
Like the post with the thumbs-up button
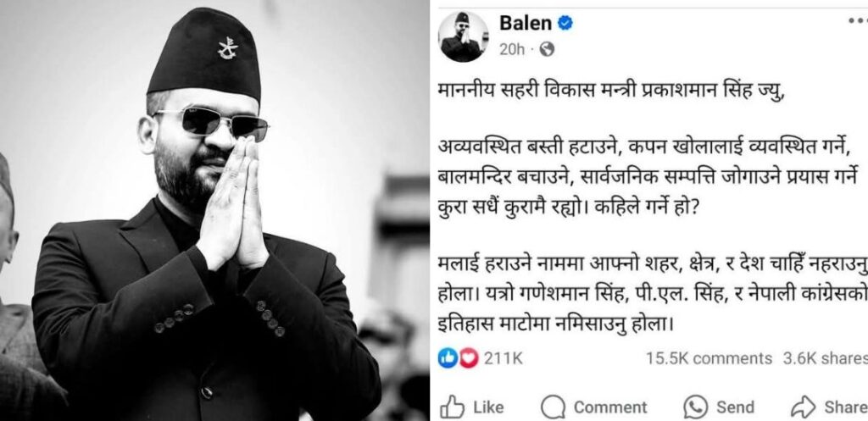click(x=472, y=407)
